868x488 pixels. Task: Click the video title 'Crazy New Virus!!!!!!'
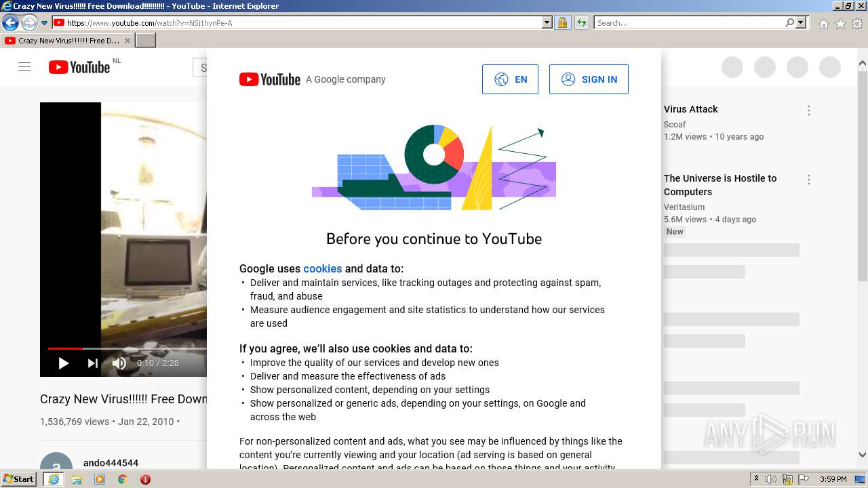[123, 399]
